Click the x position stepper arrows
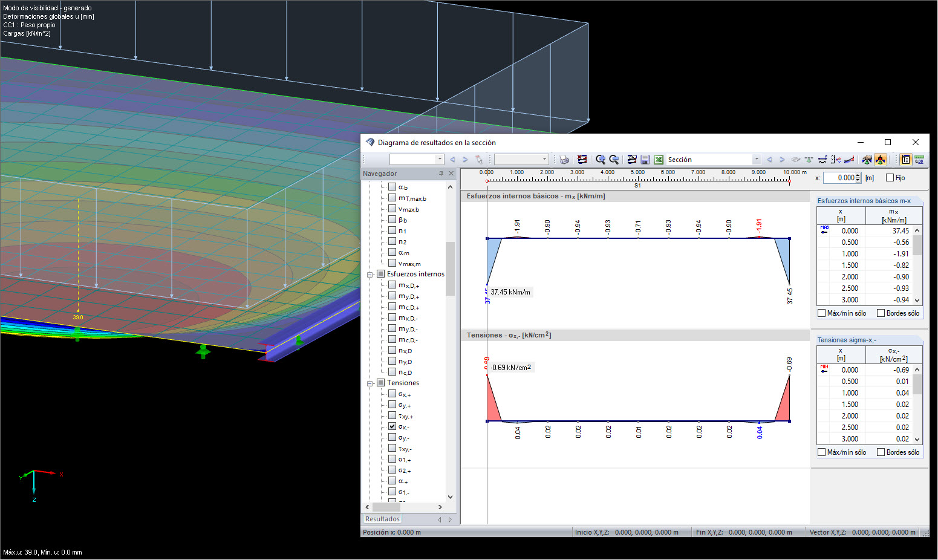938x560 pixels. [858, 178]
